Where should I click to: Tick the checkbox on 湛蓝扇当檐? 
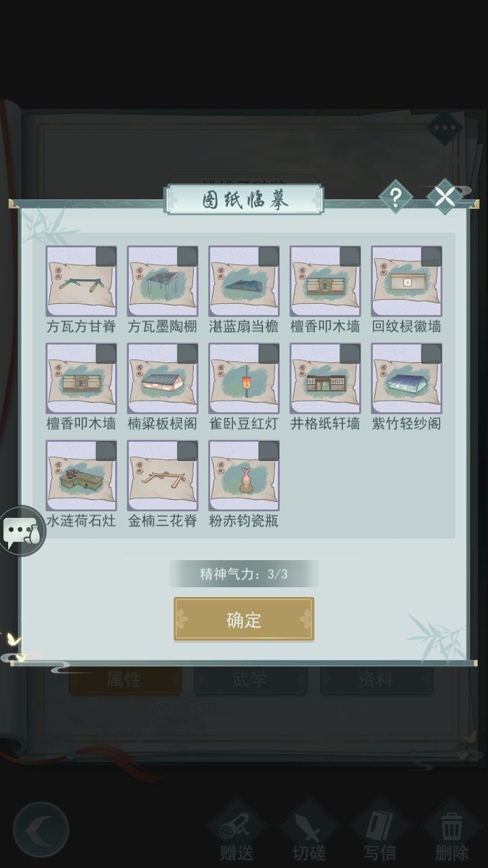point(268,256)
